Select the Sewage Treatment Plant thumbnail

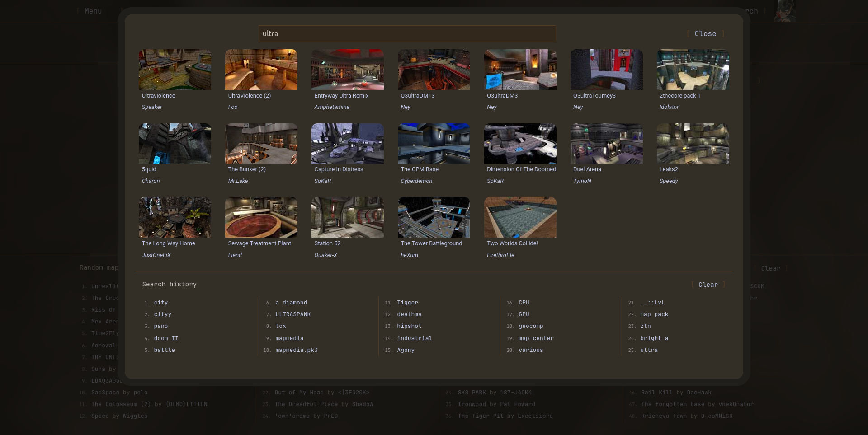tap(261, 217)
